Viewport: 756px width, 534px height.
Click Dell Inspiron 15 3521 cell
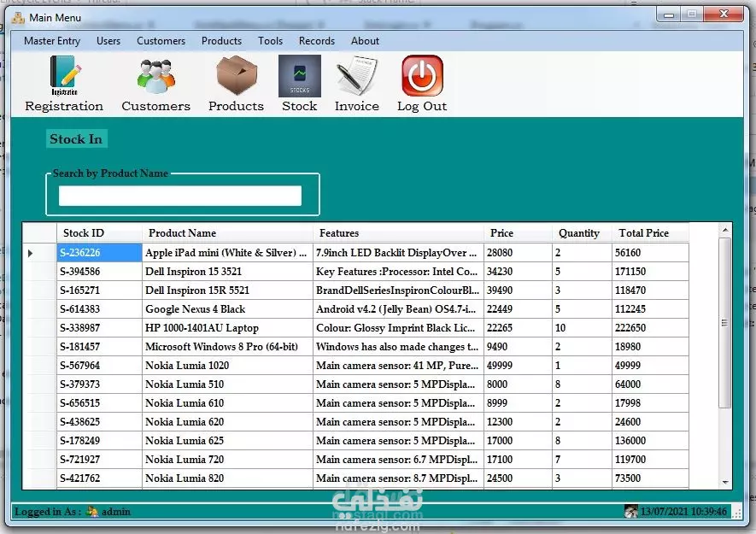click(227, 272)
